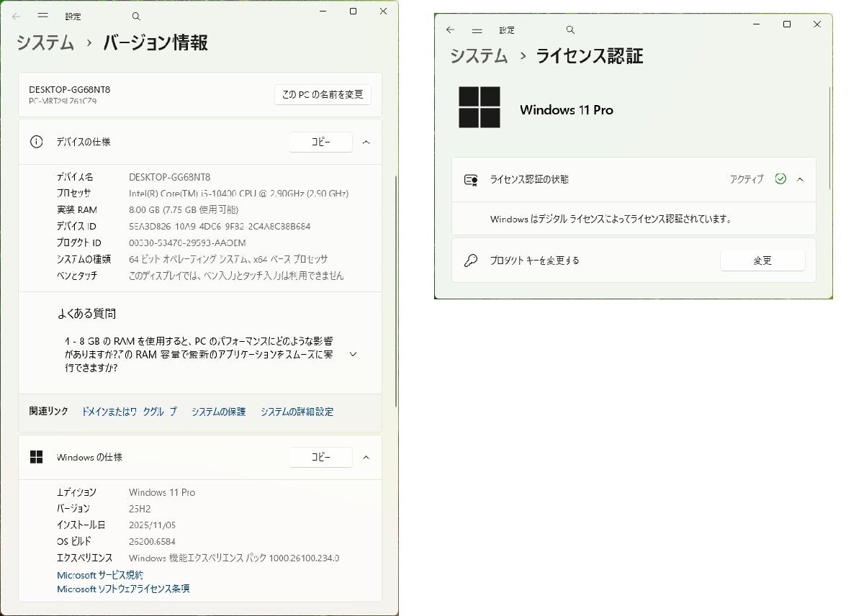Click the info icon next to デバイスの仕様
The width and height of the screenshot is (864, 616).
[37, 142]
